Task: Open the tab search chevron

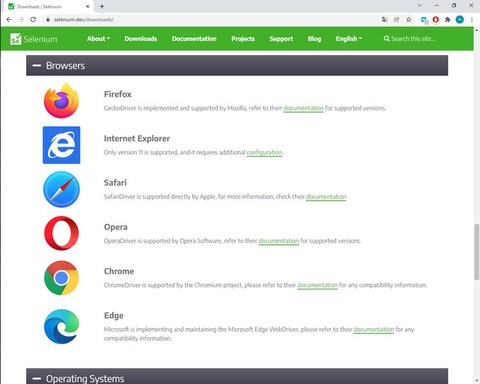Action: pos(420,5)
